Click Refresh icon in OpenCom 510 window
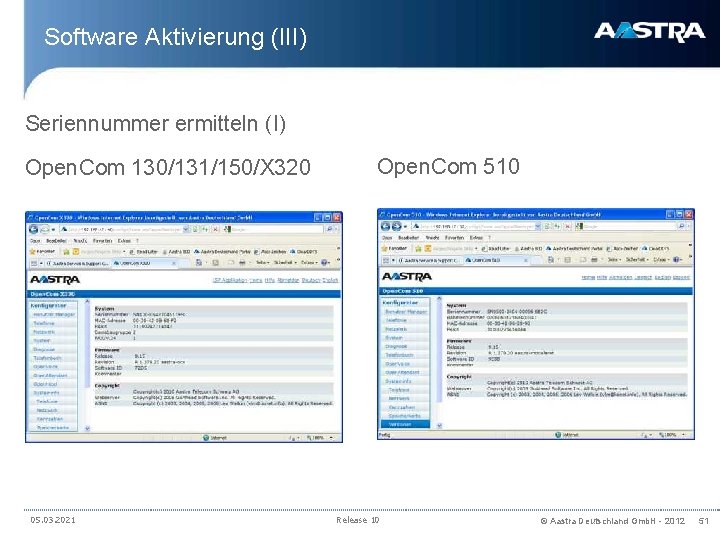Viewport: 720px width, 540px height. (557, 226)
